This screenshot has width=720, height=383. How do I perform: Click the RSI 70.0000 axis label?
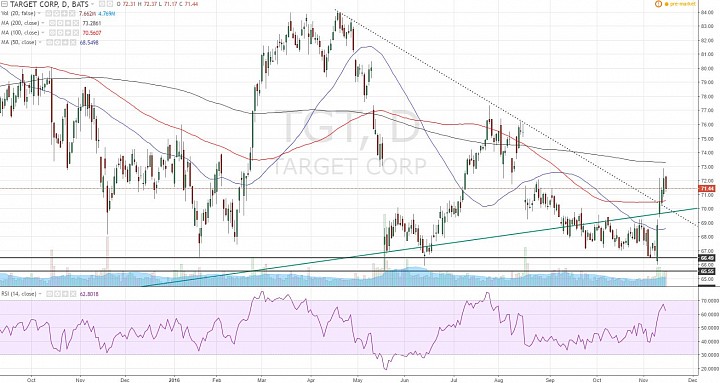tap(709, 301)
